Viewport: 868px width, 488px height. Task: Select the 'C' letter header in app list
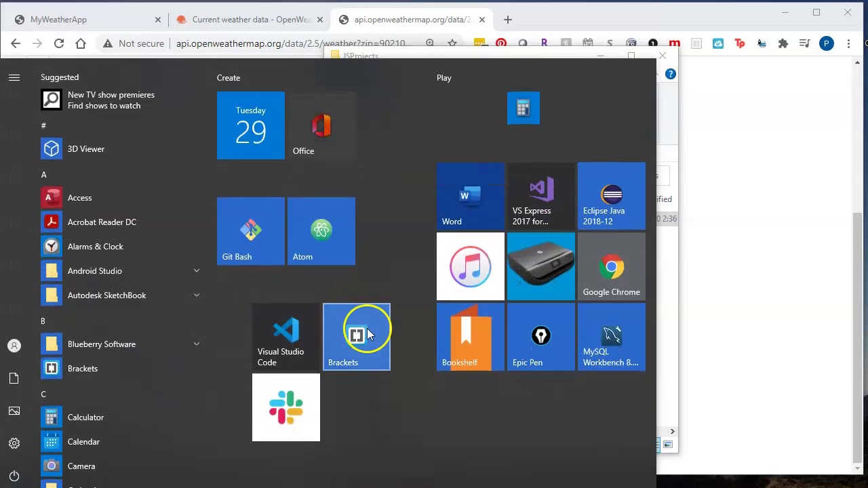(43, 394)
